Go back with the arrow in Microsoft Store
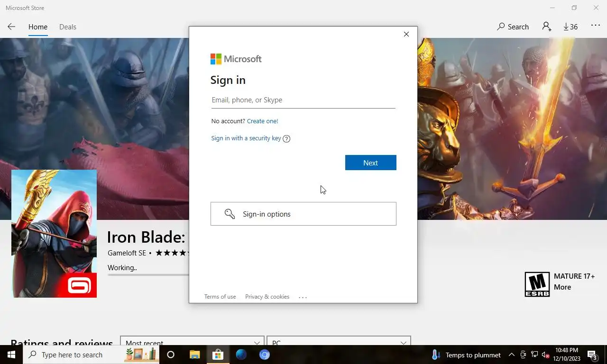 click(11, 27)
